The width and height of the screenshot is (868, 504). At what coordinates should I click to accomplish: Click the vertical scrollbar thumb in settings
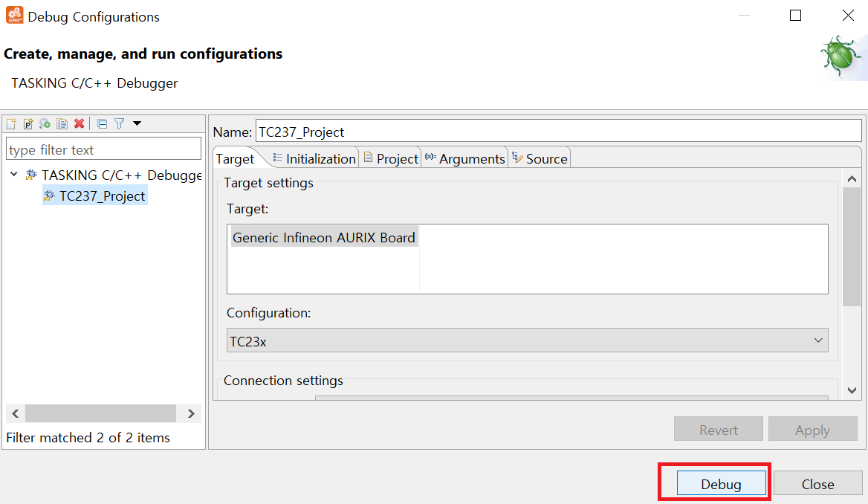852,247
